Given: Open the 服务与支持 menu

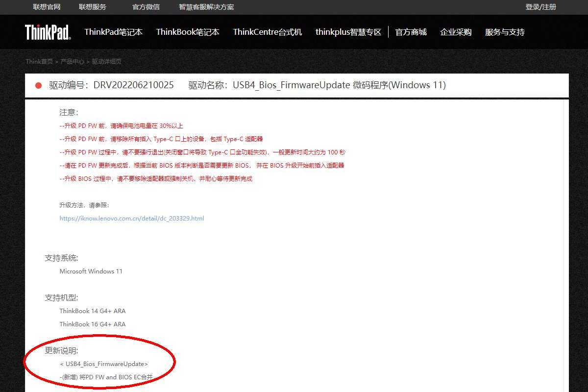Looking at the screenshot, I should pos(505,32).
